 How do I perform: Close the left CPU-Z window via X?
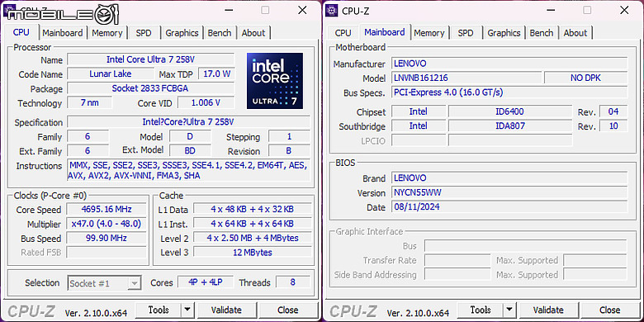click(x=302, y=10)
